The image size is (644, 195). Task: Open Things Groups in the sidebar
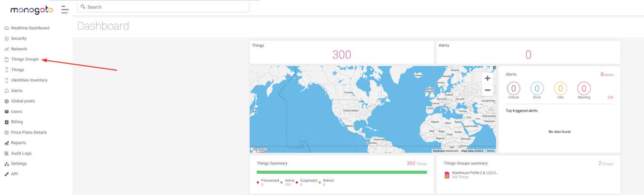25,59
